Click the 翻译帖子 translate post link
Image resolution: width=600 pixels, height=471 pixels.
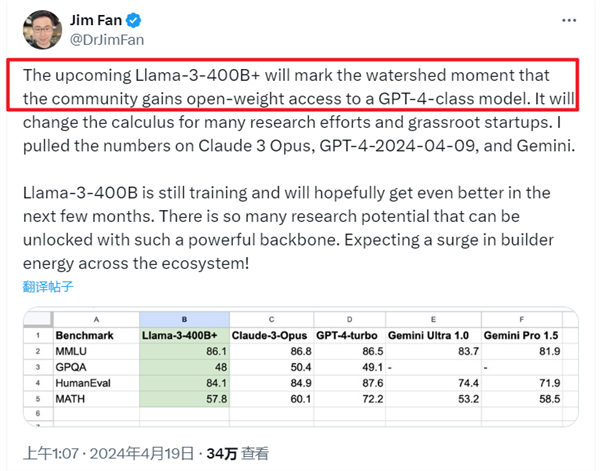[48, 286]
